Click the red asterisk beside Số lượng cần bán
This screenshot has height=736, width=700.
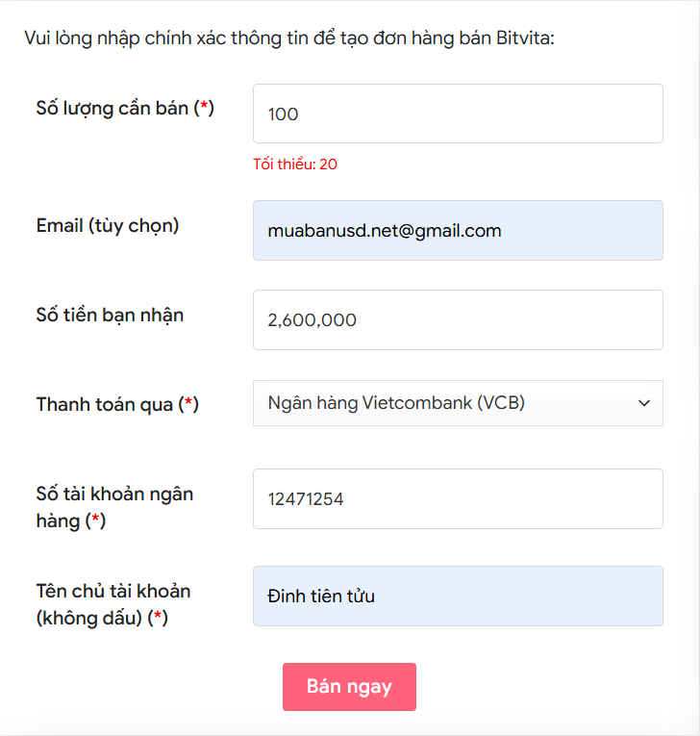[204, 106]
